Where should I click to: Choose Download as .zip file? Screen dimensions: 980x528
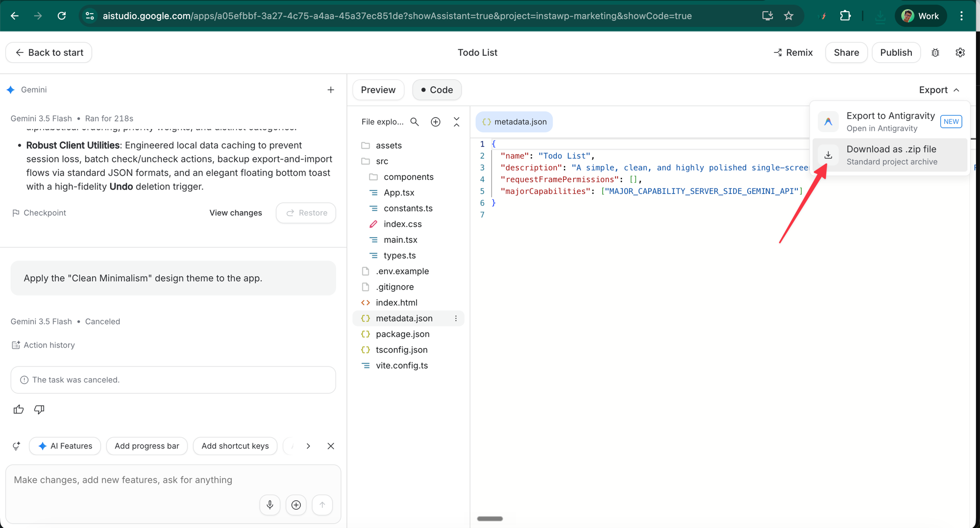click(x=889, y=155)
